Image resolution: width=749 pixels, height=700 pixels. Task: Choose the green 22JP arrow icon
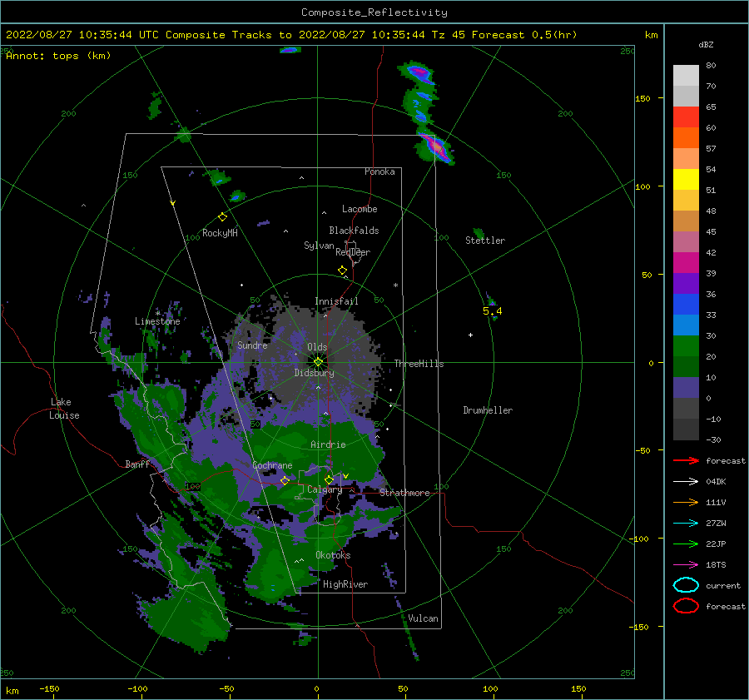[x=686, y=544]
